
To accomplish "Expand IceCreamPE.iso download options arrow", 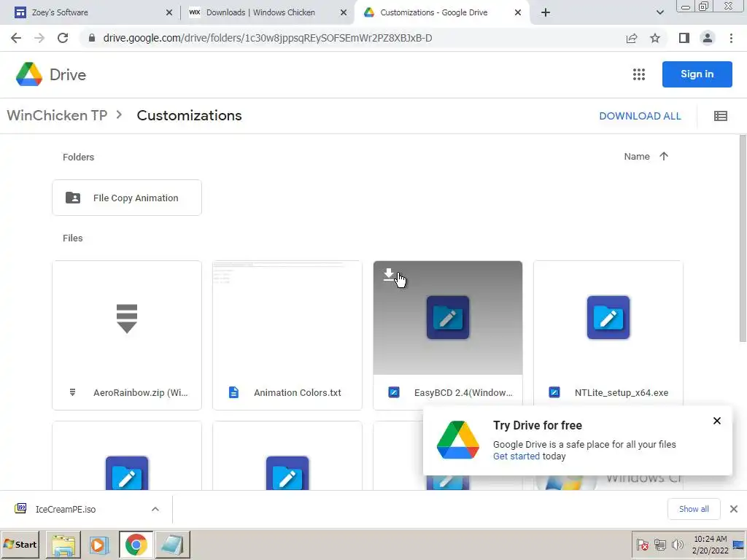I will click(x=155, y=509).
